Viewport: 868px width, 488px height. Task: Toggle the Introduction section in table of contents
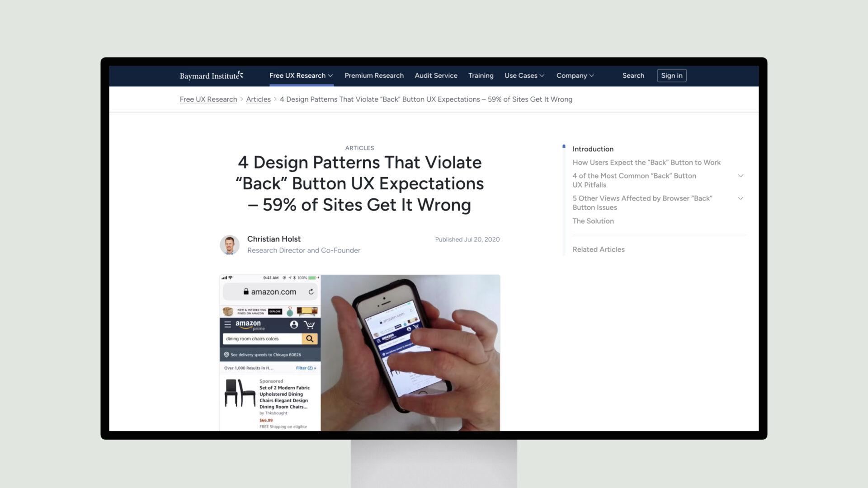pyautogui.click(x=593, y=148)
